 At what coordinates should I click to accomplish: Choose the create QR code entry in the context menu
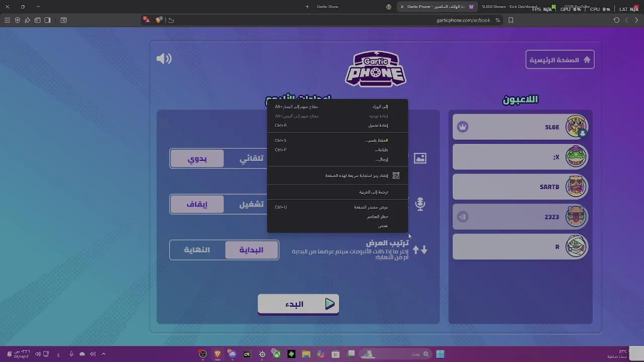[x=337, y=175]
